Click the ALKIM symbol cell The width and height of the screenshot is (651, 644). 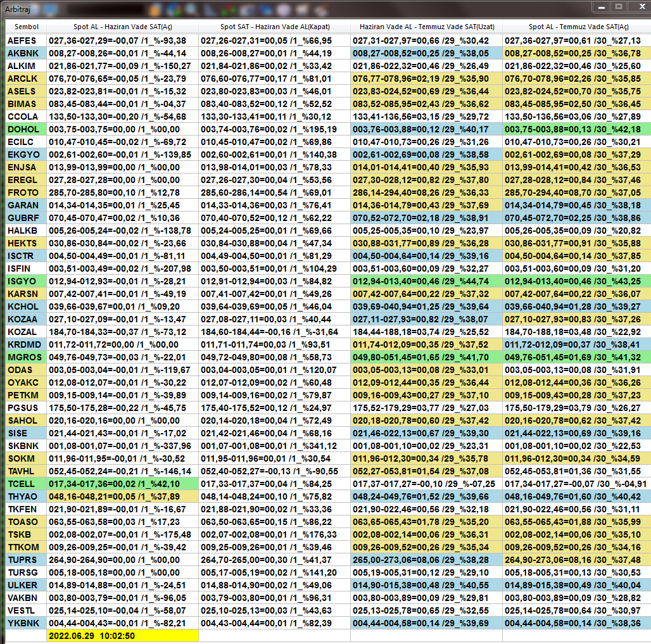pyautogui.click(x=26, y=66)
